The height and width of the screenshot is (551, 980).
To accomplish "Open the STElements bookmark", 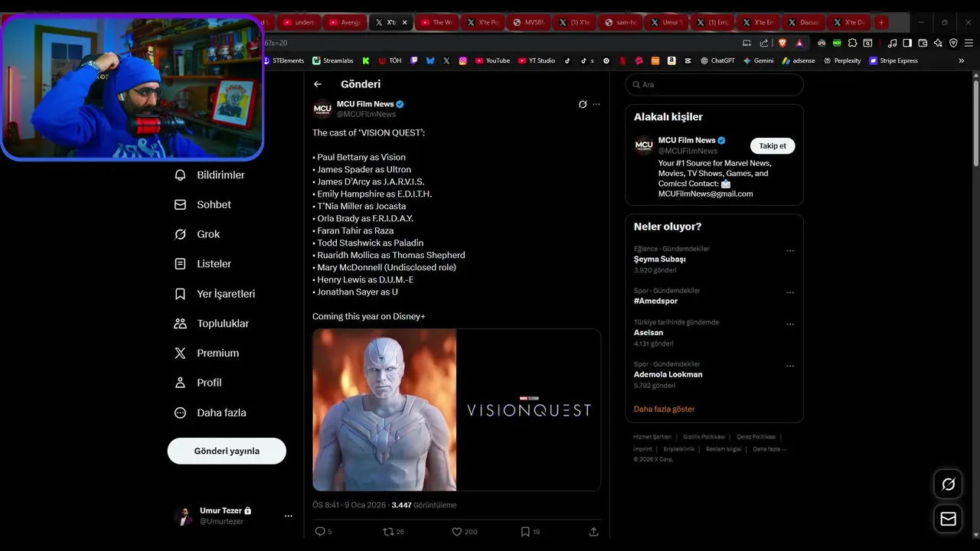I will (283, 60).
